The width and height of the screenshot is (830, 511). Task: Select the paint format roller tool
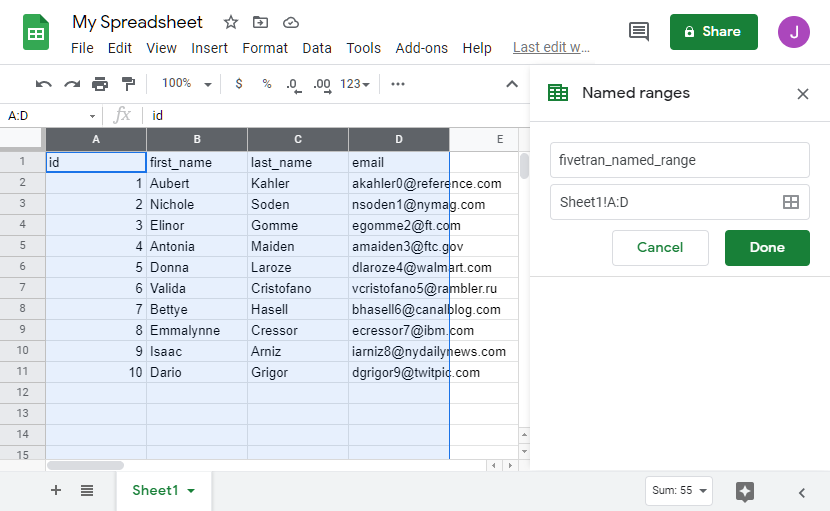128,84
